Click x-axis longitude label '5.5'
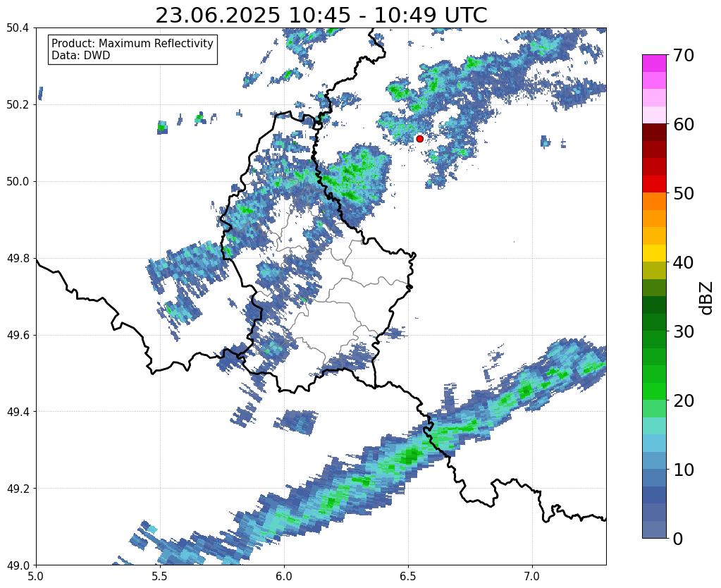This screenshot has height=588, width=721. click(x=160, y=577)
